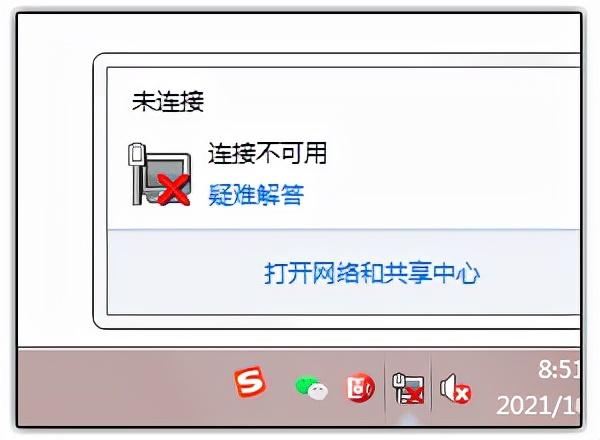Click the 8:51 clock in the tray

click(559, 369)
